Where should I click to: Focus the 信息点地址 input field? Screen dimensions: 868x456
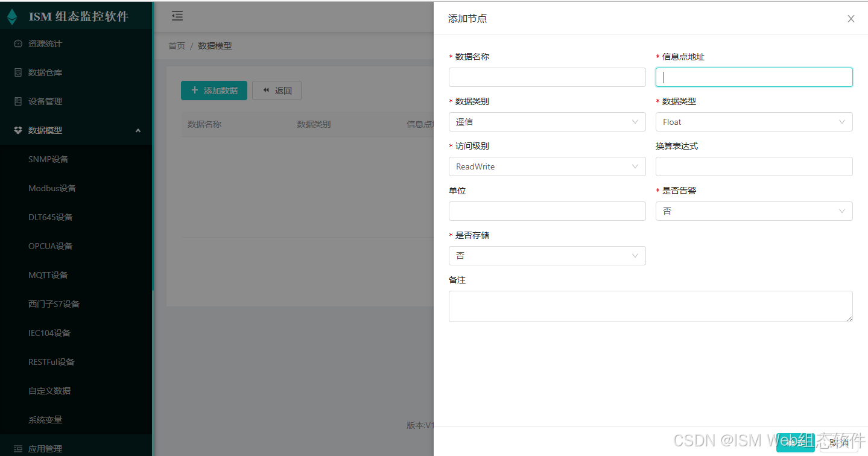[x=754, y=77]
